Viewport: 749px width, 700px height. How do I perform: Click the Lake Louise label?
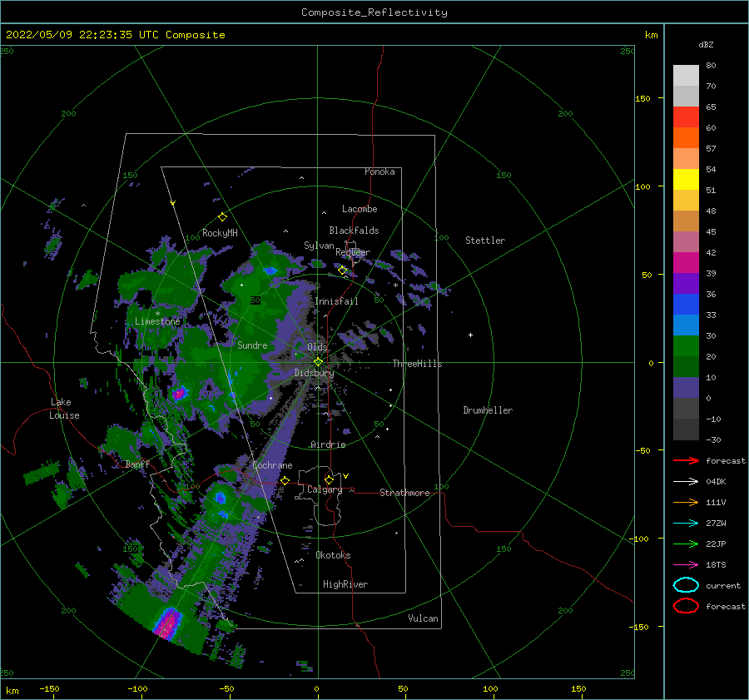pyautogui.click(x=64, y=409)
